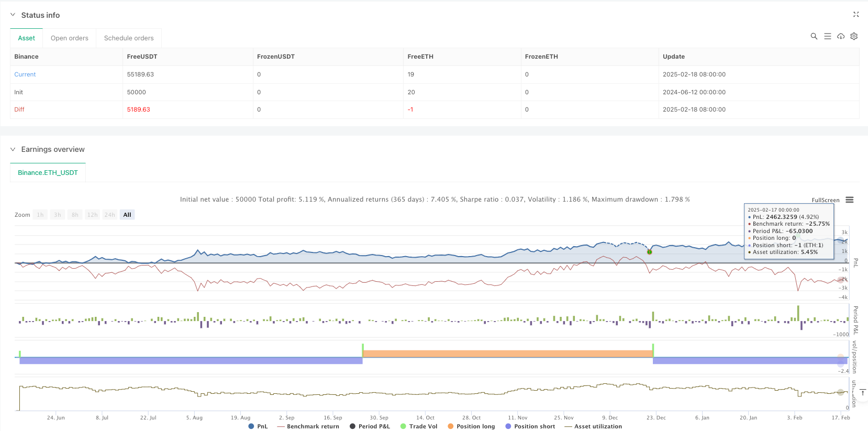Click the orange Position long bar
The width and height of the screenshot is (868, 431).
pyautogui.click(x=507, y=354)
